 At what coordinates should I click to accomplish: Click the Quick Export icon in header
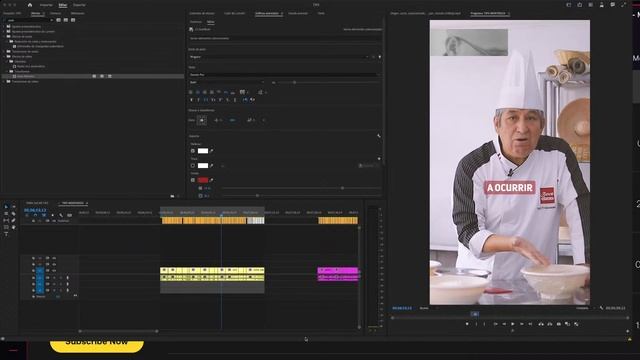click(580, 5)
